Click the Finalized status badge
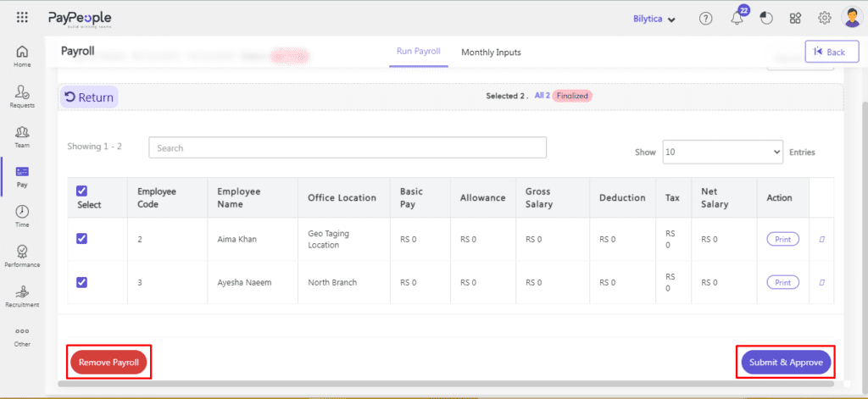 coord(572,95)
